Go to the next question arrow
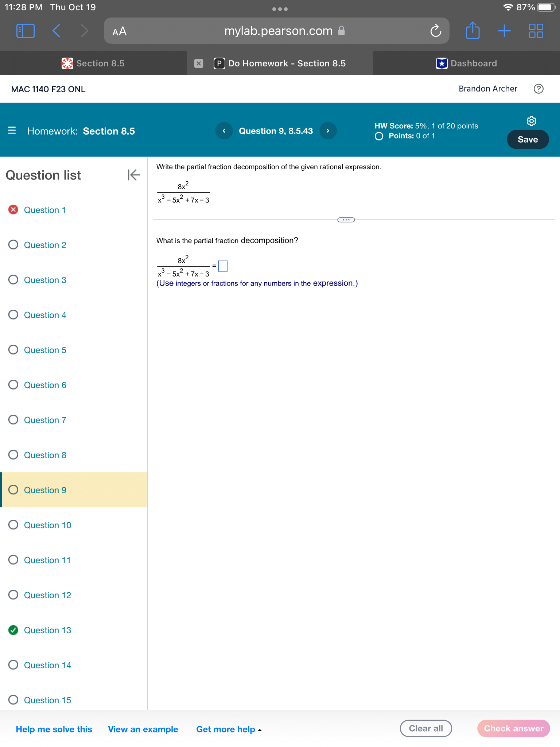 point(328,131)
